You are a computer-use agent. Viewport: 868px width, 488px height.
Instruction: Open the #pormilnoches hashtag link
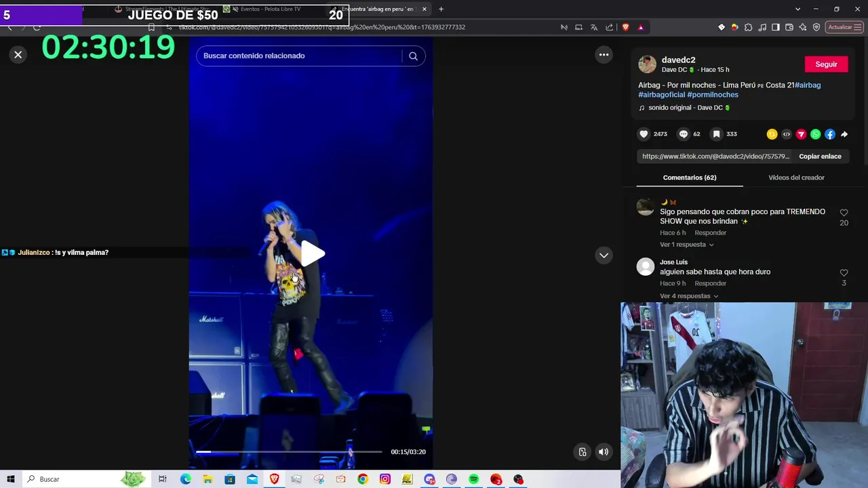pyautogui.click(x=713, y=95)
